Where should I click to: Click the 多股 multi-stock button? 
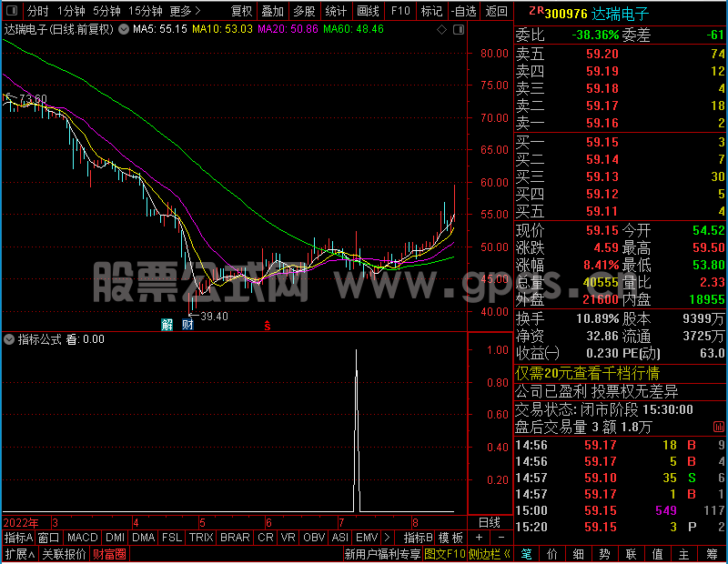click(304, 11)
